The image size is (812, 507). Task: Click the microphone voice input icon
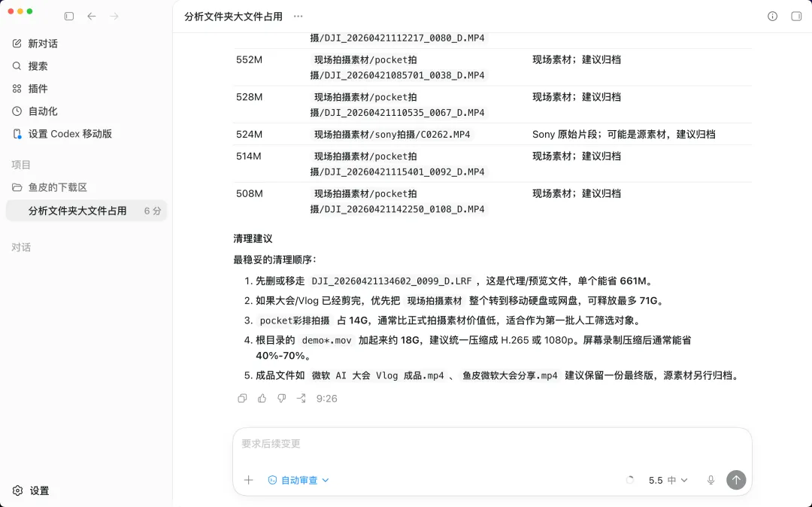point(711,480)
